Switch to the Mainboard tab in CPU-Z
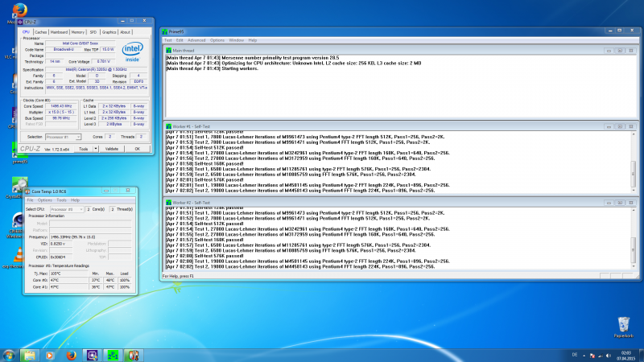This screenshot has width=644, height=362. (x=59, y=32)
